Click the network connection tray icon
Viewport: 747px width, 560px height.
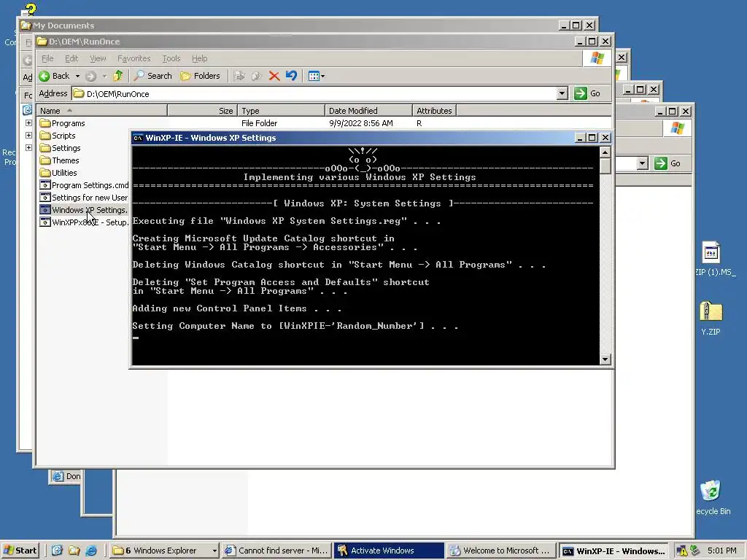(694, 551)
